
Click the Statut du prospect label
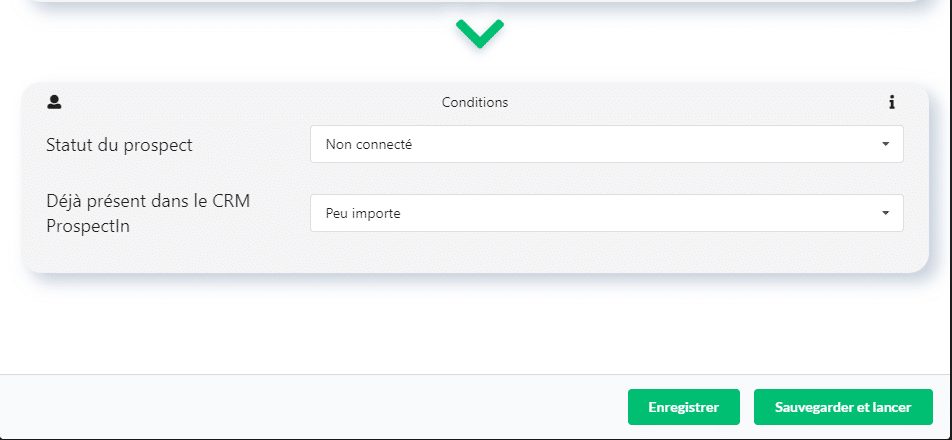(x=119, y=145)
